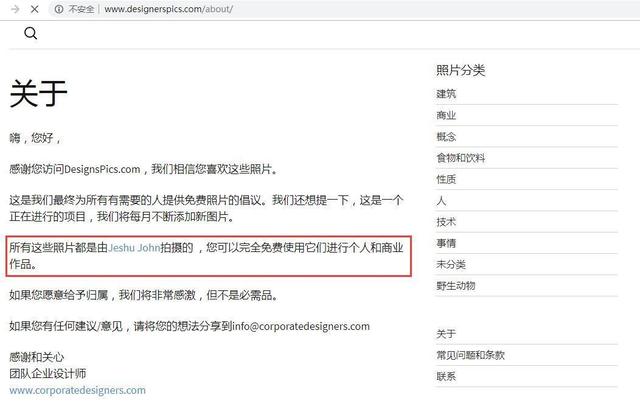This screenshot has height=409, width=640.
Task: Open the 未分类 category
Action: 451,265
